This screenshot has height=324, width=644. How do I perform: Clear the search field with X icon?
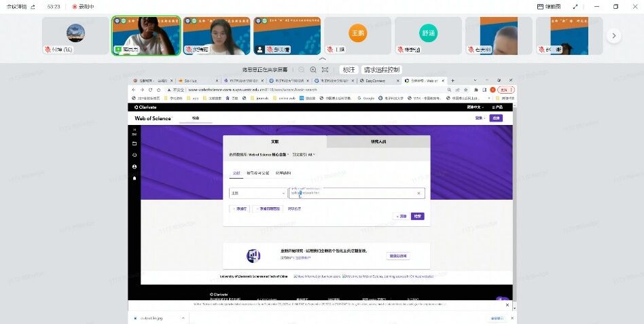(x=418, y=194)
